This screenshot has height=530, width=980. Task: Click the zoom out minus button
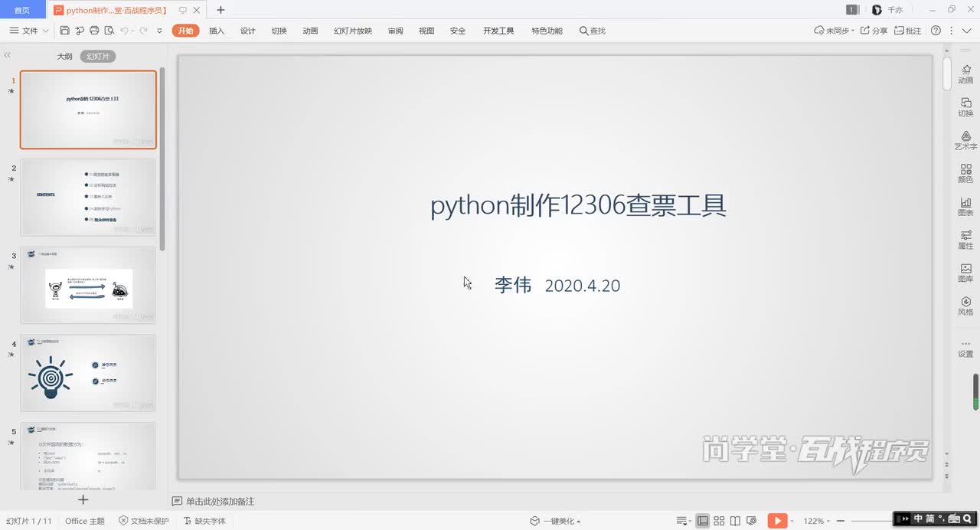(x=841, y=521)
